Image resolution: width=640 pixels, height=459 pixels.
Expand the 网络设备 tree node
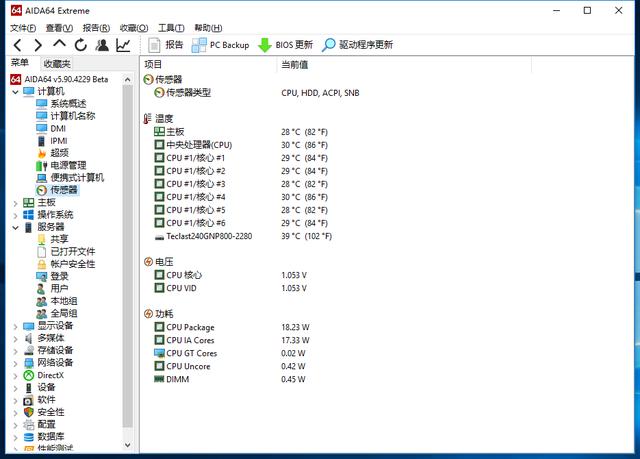coord(15,363)
